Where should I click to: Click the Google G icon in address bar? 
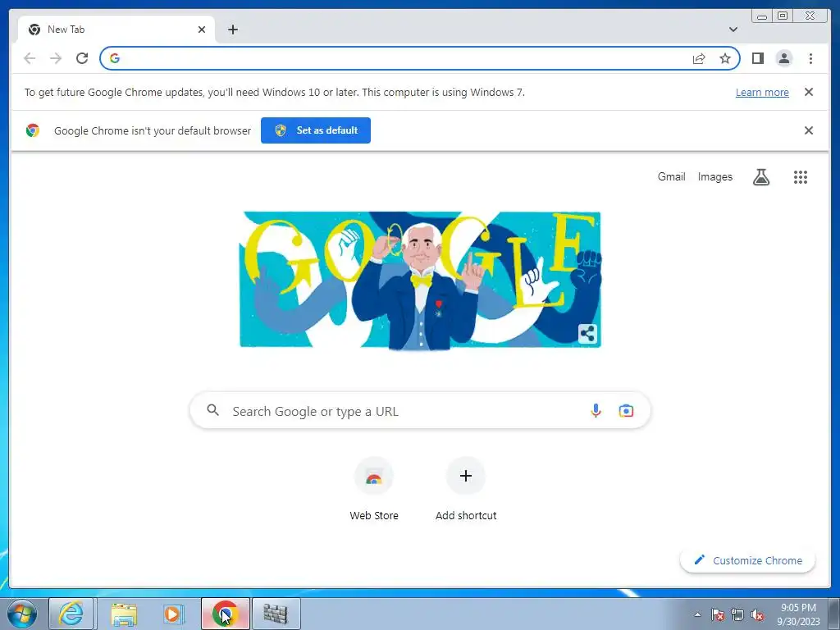click(115, 58)
